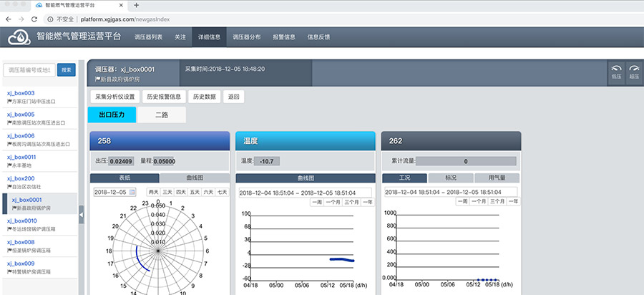Choose the 两天 range button
Viewport: 644px width, 295px height.
[x=154, y=192]
